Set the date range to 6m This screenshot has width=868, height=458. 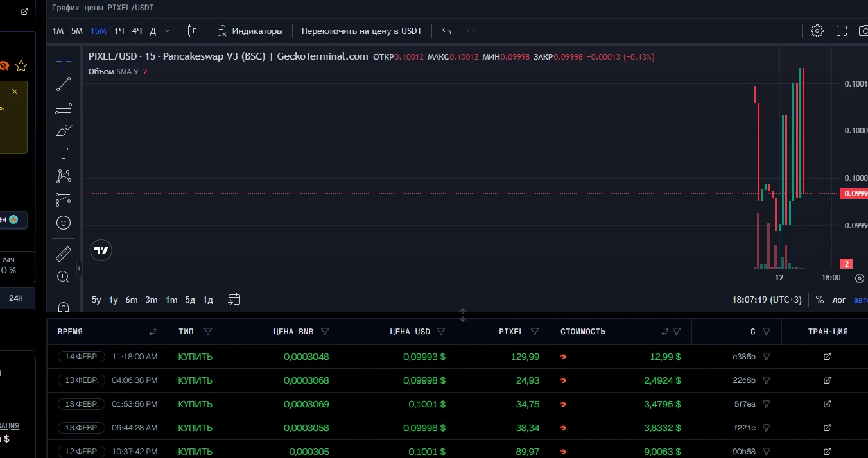[132, 300]
